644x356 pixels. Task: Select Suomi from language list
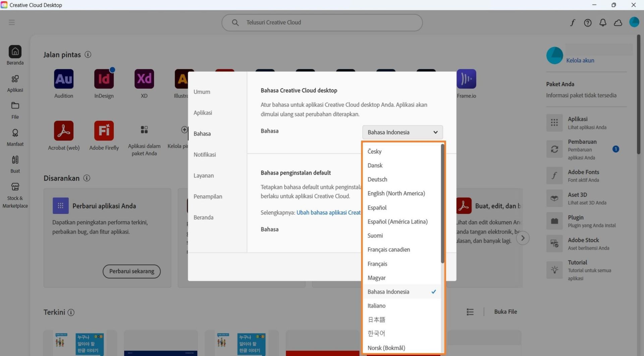[x=402, y=236]
